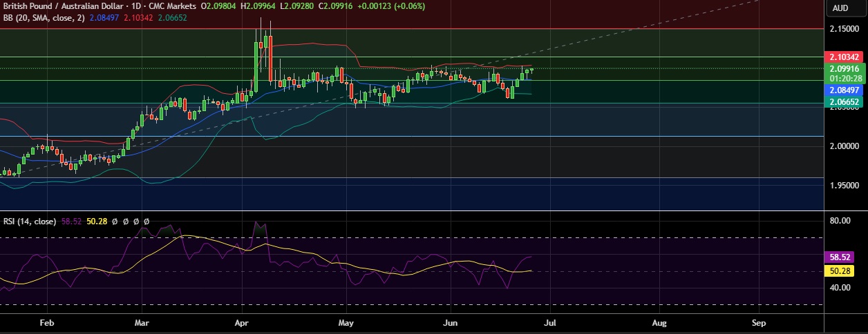This screenshot has width=868, height=334.
Task: Select the teal 2.06652 lower band price label
Action: pyautogui.click(x=844, y=101)
